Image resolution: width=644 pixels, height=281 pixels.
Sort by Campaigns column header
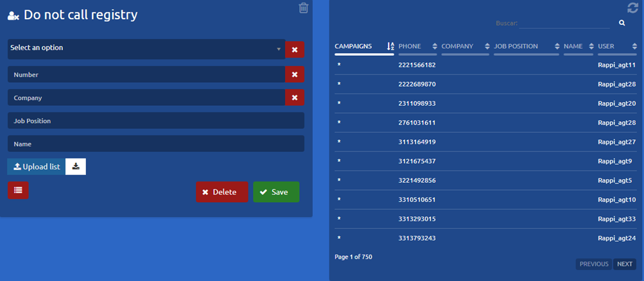[363, 46]
